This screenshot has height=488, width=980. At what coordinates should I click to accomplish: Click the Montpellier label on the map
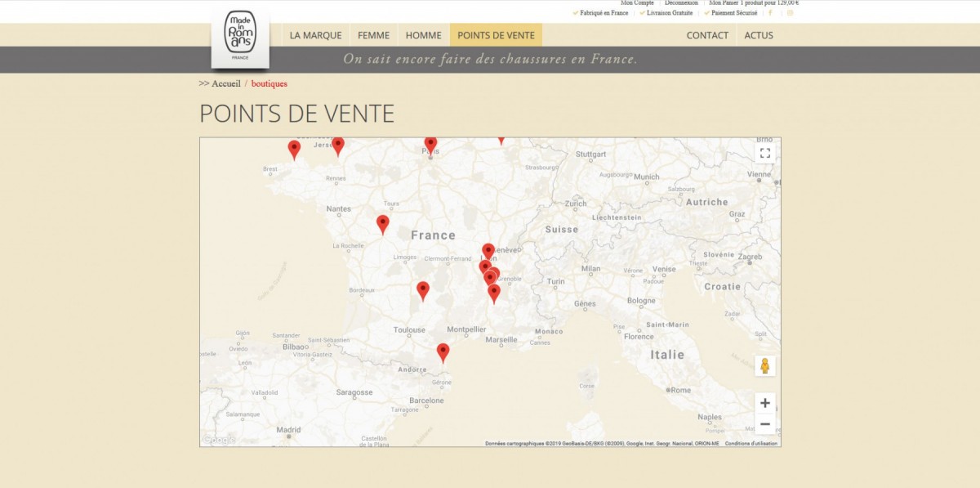(x=467, y=329)
